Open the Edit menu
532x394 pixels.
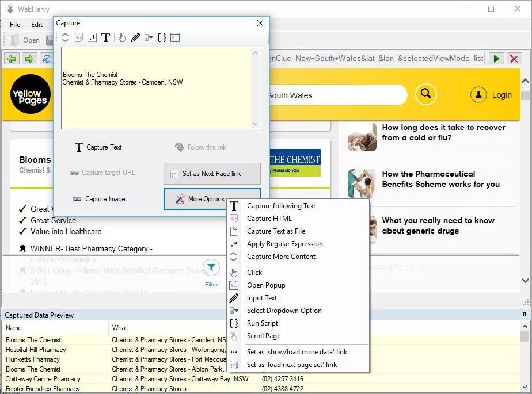pyautogui.click(x=37, y=24)
